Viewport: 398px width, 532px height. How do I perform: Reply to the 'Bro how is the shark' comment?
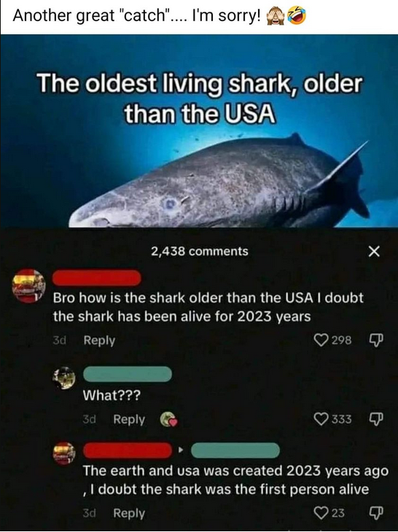click(99, 340)
